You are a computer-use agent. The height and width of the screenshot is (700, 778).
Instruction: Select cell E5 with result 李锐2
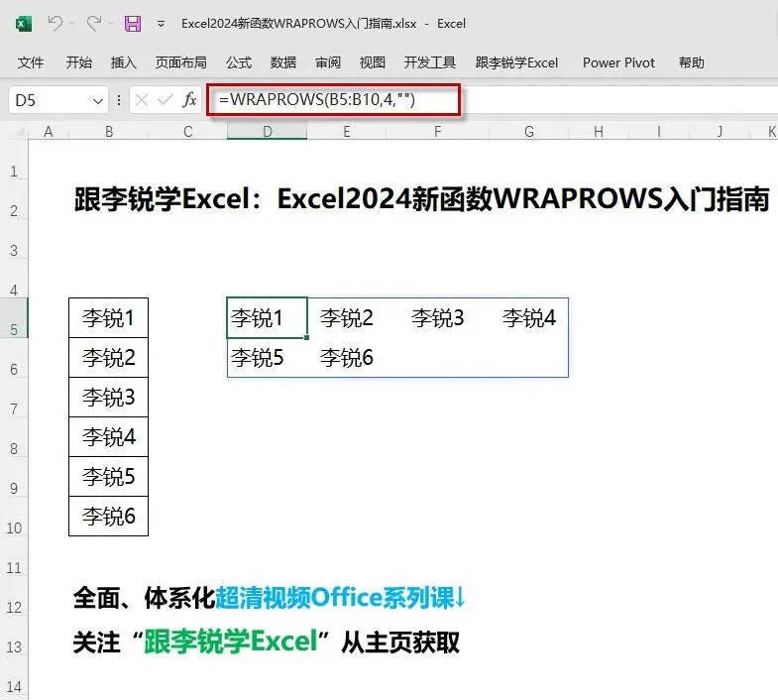coord(347,317)
